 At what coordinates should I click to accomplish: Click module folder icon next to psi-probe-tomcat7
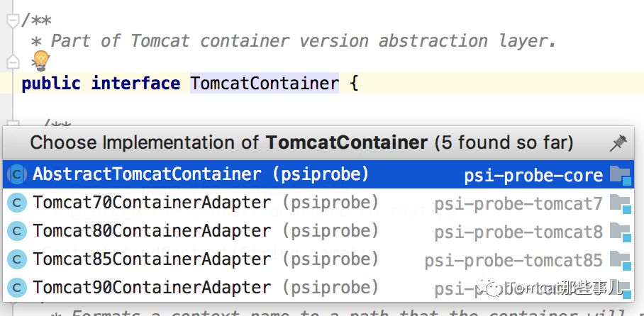[x=620, y=204]
